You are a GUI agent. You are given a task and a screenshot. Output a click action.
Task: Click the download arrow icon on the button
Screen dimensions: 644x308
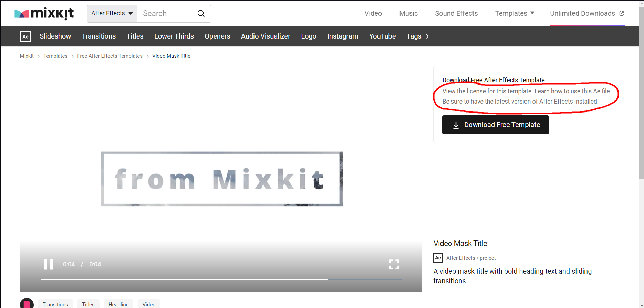click(456, 125)
